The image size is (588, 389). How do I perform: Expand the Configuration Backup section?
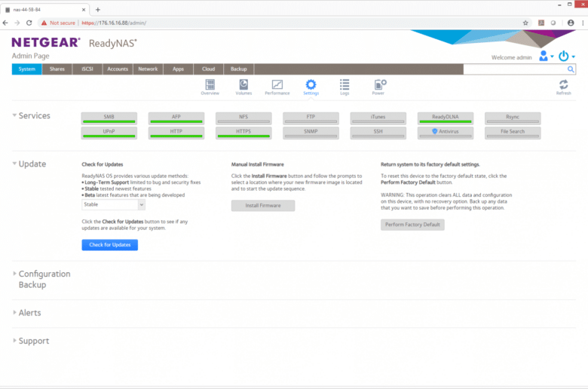tap(14, 274)
